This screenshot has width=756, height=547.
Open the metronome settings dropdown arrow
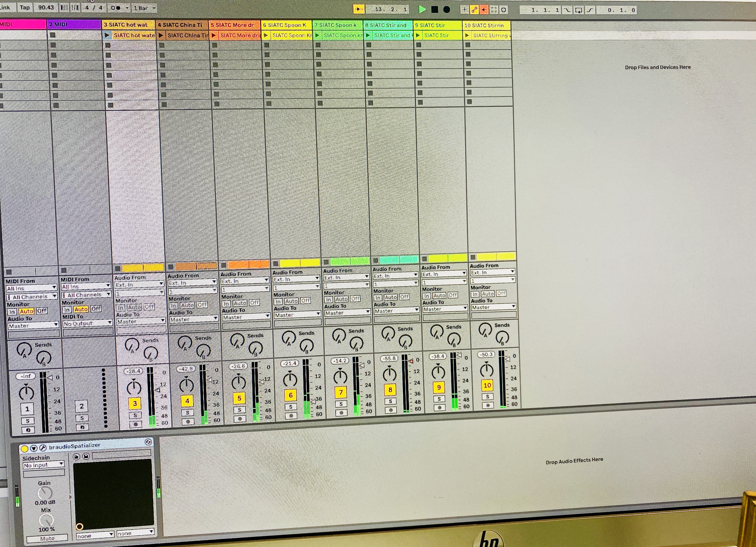click(x=127, y=8)
